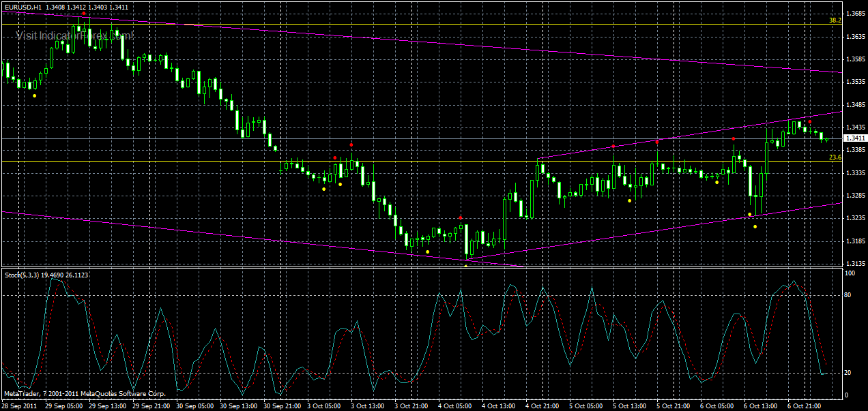Click the red arrow marker near 4 Oct 05:00

pos(461,217)
